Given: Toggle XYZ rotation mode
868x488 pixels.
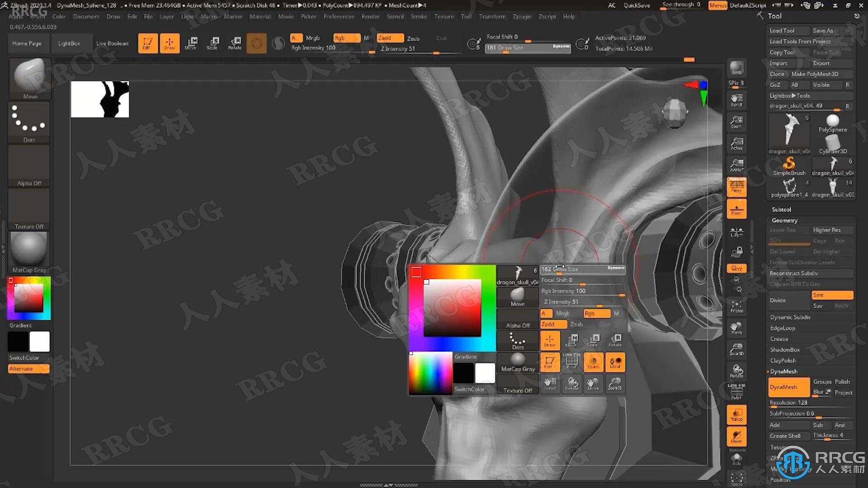Looking at the screenshot, I should (x=736, y=268).
